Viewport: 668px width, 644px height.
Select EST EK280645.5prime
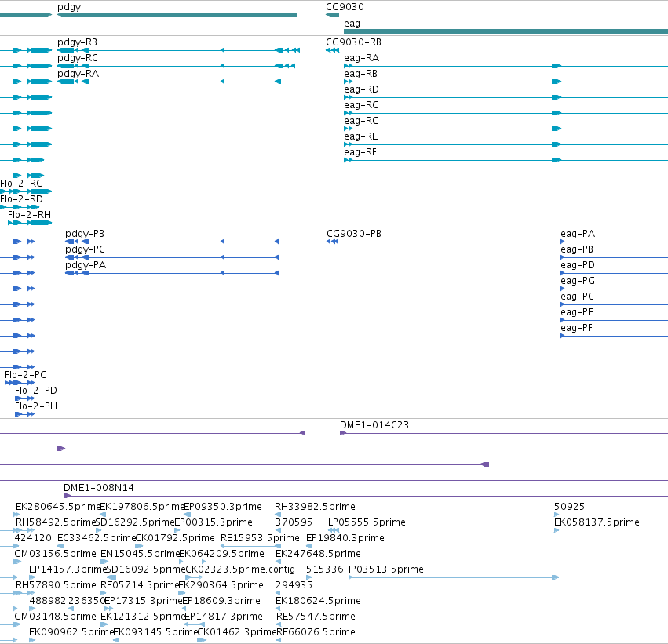tap(57, 507)
